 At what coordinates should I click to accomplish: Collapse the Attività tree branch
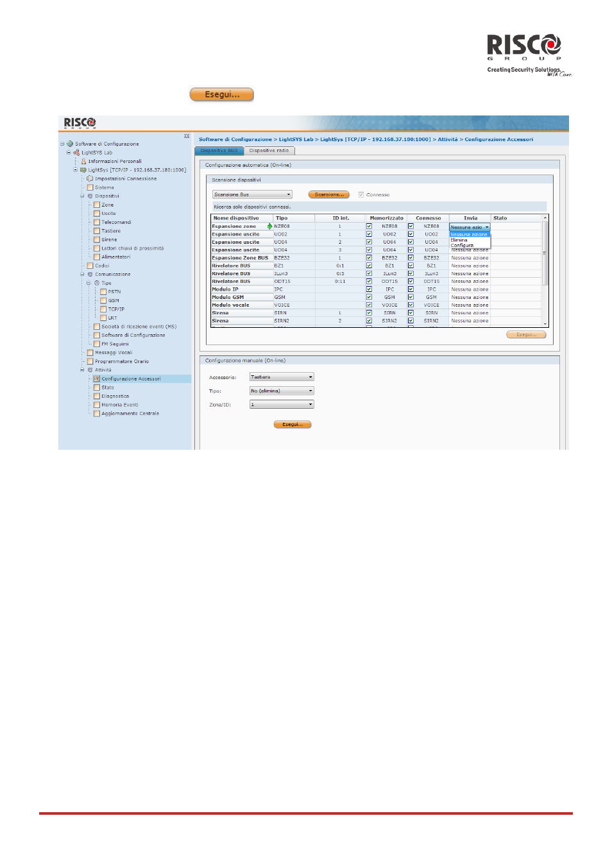[x=82, y=370]
